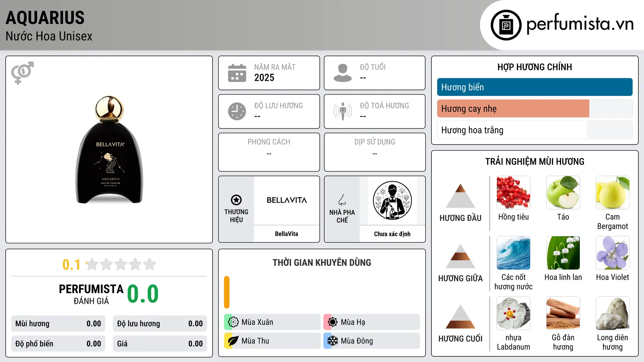Click the Mùa Đông season button
The height and width of the screenshot is (362, 644).
371,341
